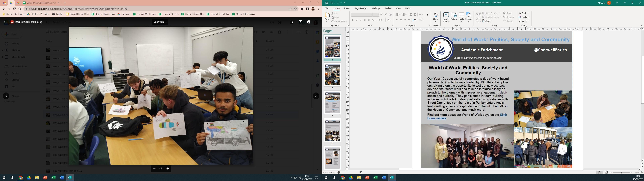644x181 pixels.
Task: Switch to the Mailings ribbon tab
Action: coord(375,8)
